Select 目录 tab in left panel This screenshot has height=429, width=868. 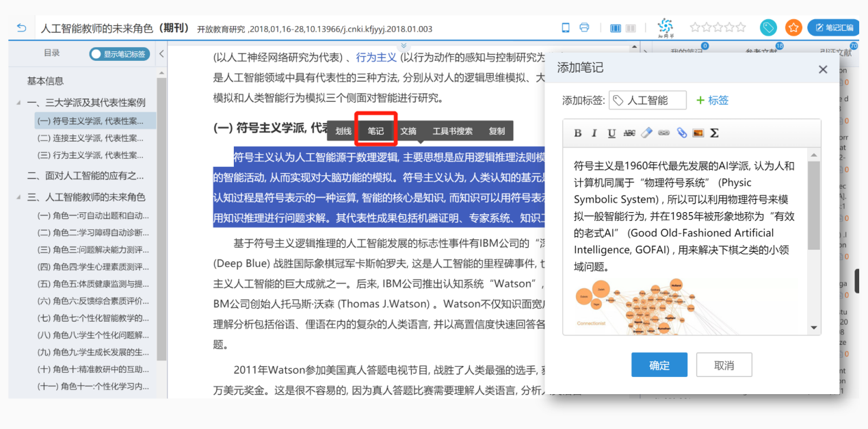[x=52, y=53]
